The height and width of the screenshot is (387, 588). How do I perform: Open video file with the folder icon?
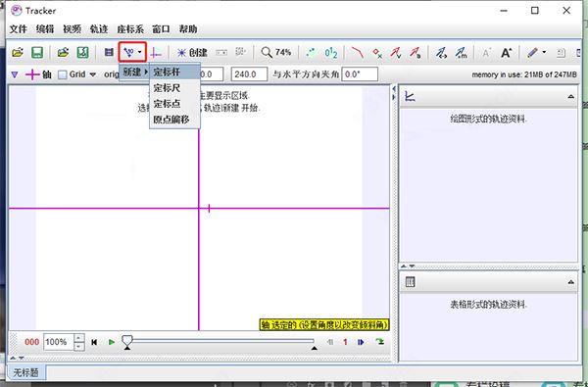pyautogui.click(x=18, y=53)
